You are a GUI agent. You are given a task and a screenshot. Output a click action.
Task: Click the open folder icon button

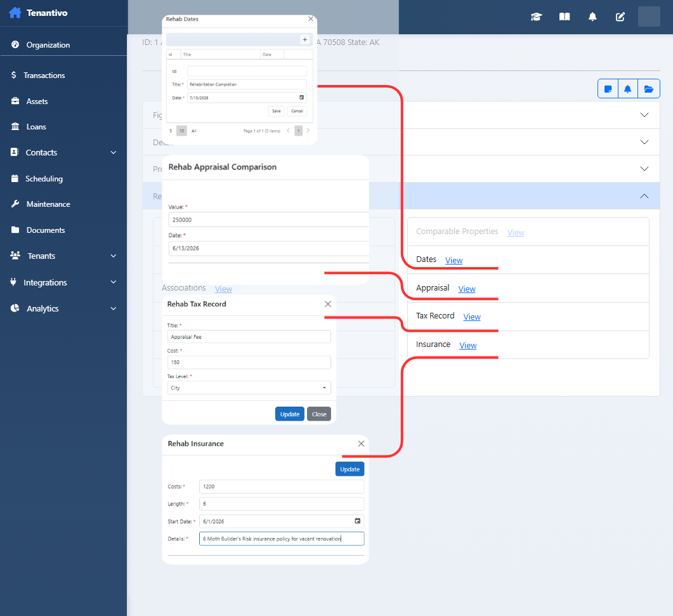[648, 89]
